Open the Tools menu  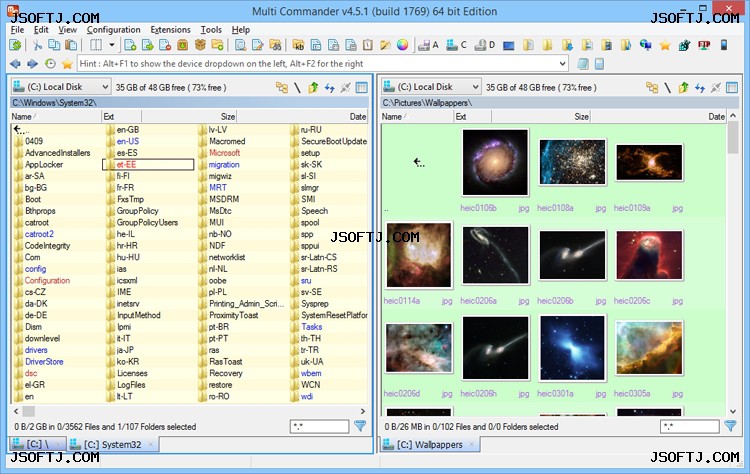tap(211, 30)
